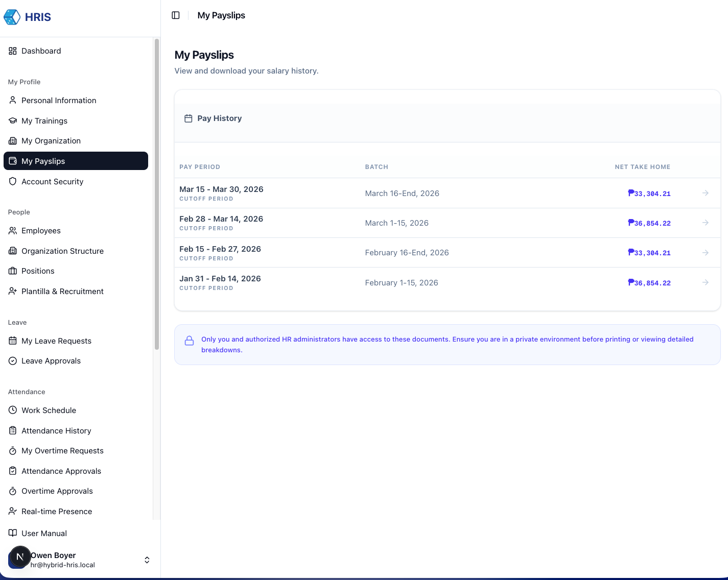Click the Work Schedule clock icon
This screenshot has width=728, height=580.
point(13,410)
